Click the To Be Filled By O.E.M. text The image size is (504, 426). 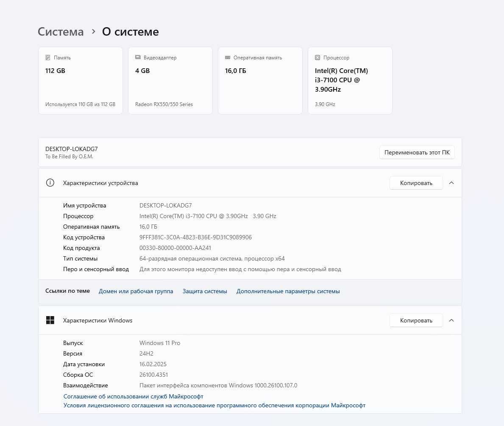click(x=69, y=157)
